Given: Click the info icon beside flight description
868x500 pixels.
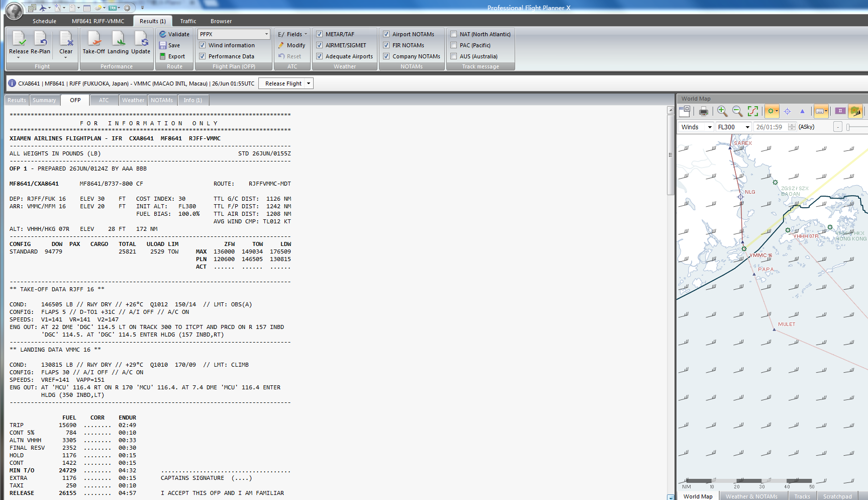Looking at the screenshot, I should 12,83.
